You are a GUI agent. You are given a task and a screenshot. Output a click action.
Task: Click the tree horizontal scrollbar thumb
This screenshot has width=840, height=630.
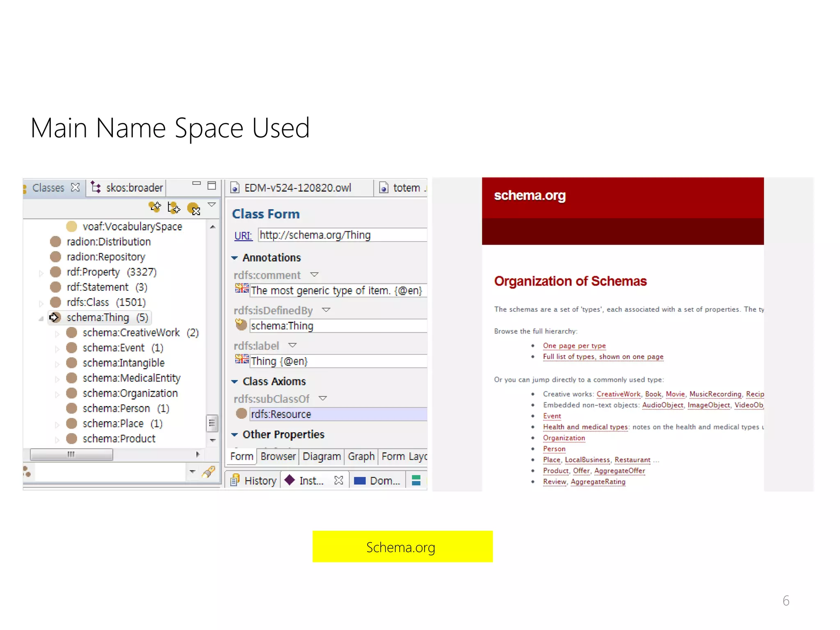(71, 454)
